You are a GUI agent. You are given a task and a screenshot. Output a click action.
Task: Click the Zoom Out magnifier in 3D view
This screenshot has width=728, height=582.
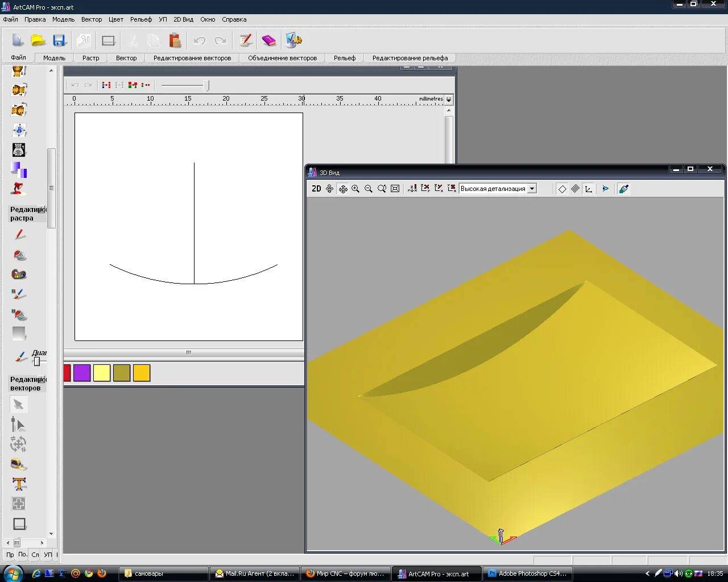pyautogui.click(x=369, y=189)
